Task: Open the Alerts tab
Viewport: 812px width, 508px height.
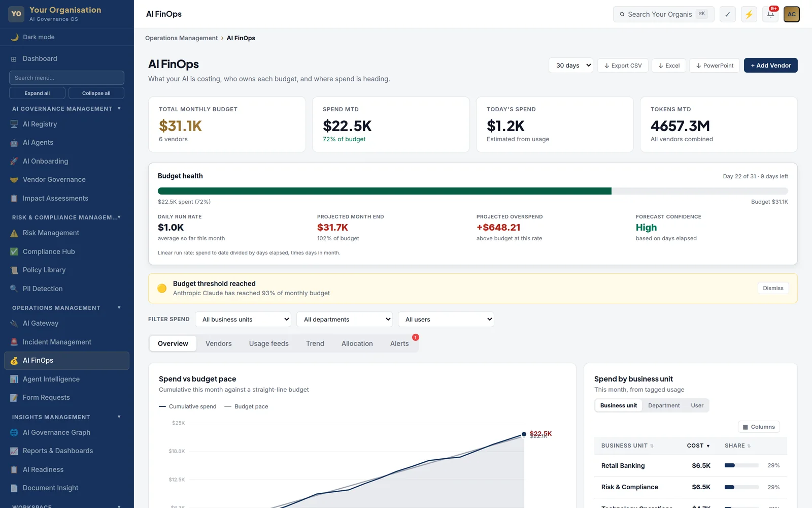Action: (399, 344)
